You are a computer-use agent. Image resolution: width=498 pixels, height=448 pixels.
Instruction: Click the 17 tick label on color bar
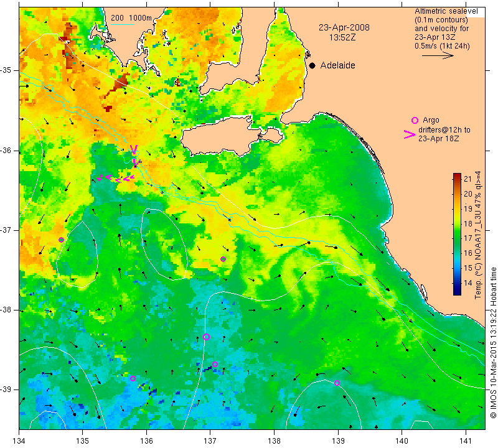[468, 238]
